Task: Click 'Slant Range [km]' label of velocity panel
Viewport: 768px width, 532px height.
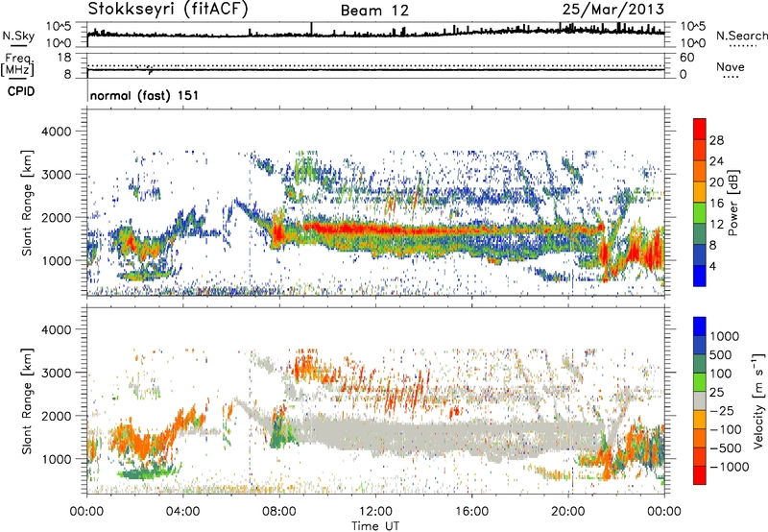Action: [x=27, y=400]
